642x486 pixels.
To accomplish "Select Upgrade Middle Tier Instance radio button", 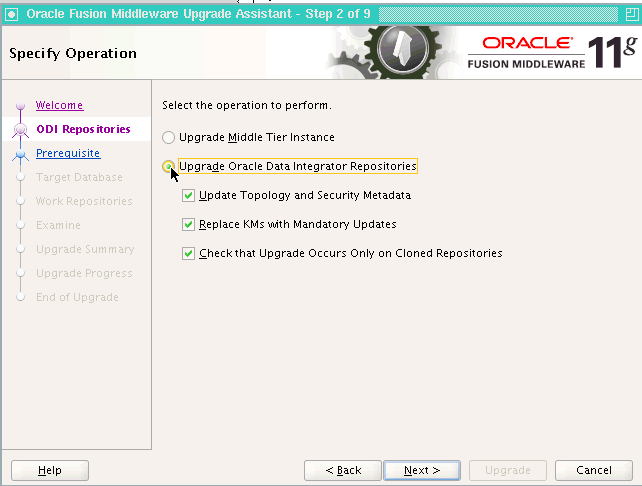I will coord(168,137).
